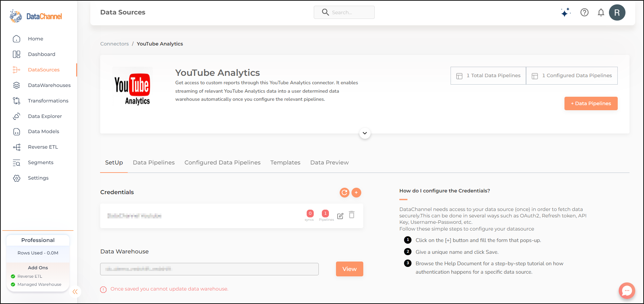Go to Transformations in sidebar
The image size is (644, 304).
coord(48,101)
